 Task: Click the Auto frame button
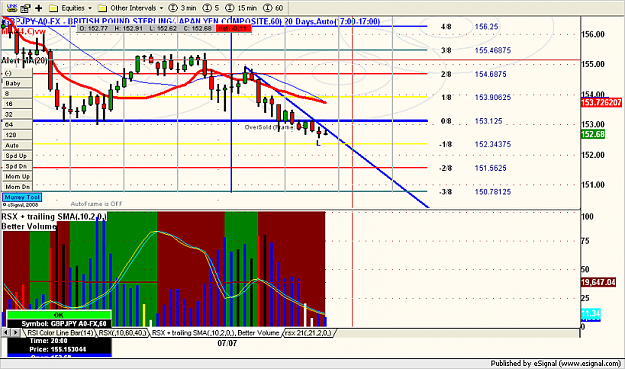pyautogui.click(x=17, y=145)
